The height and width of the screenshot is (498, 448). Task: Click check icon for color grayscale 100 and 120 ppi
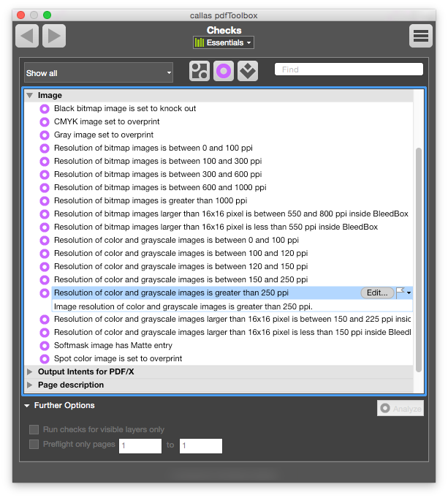[x=45, y=254]
